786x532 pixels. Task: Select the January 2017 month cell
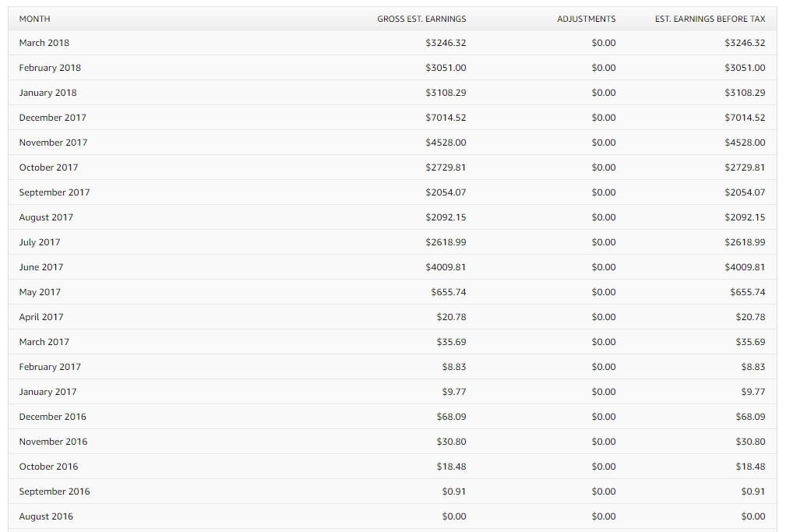point(48,392)
